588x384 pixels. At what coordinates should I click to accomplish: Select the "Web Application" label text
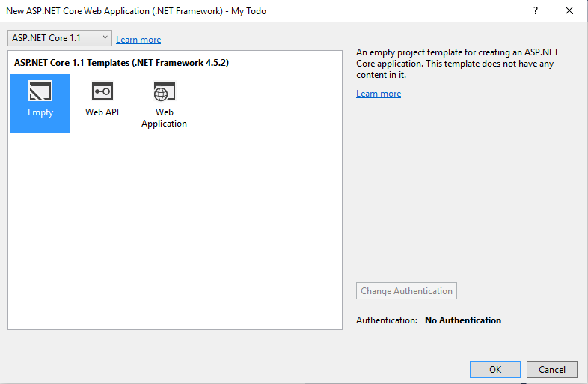tap(165, 118)
